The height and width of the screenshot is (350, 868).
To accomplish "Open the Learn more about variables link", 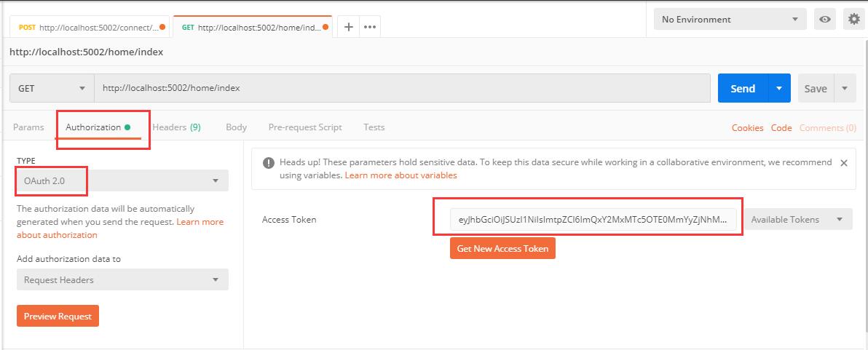I will 401,175.
